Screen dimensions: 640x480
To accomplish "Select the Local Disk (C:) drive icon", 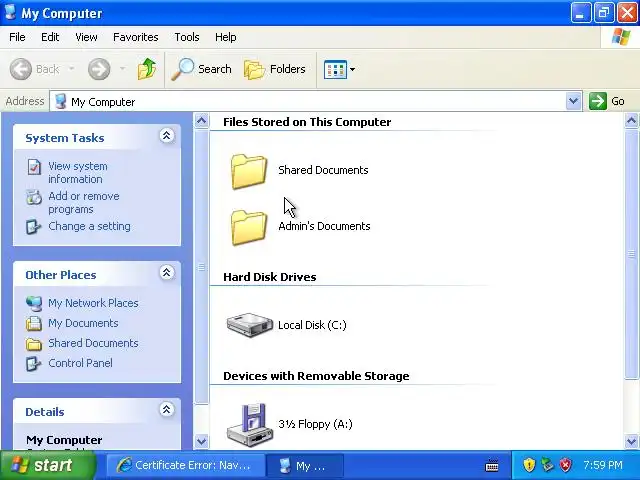I will 249,324.
